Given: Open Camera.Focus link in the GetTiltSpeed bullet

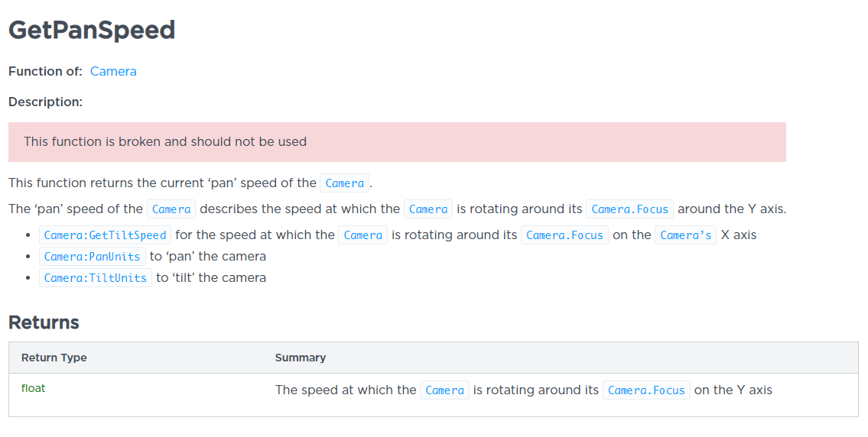Looking at the screenshot, I should [564, 235].
